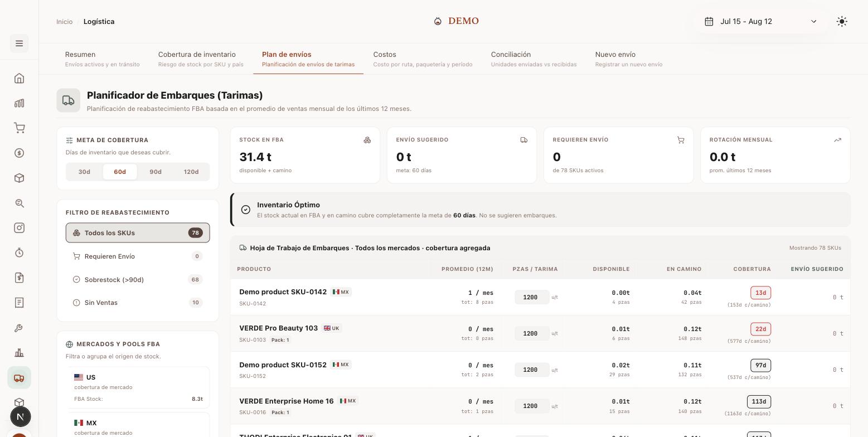The width and height of the screenshot is (868, 437).
Task: Click the Envío Sugerido column header
Action: [x=817, y=269]
